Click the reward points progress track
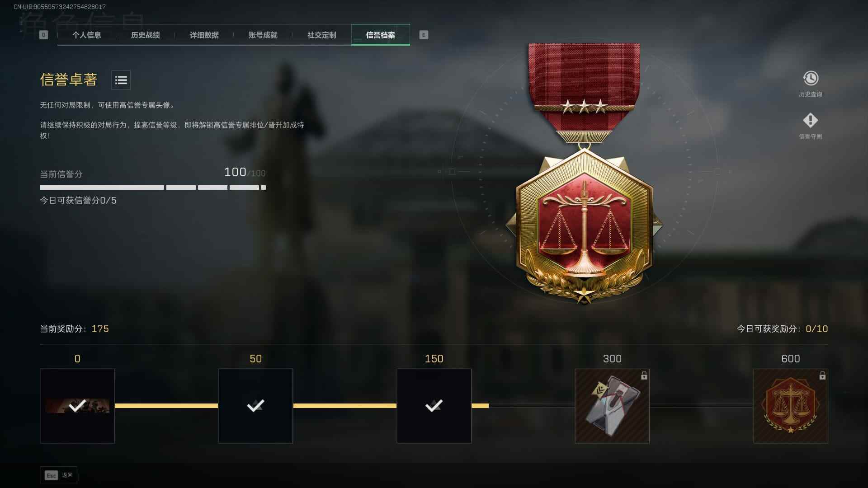 (x=434, y=406)
